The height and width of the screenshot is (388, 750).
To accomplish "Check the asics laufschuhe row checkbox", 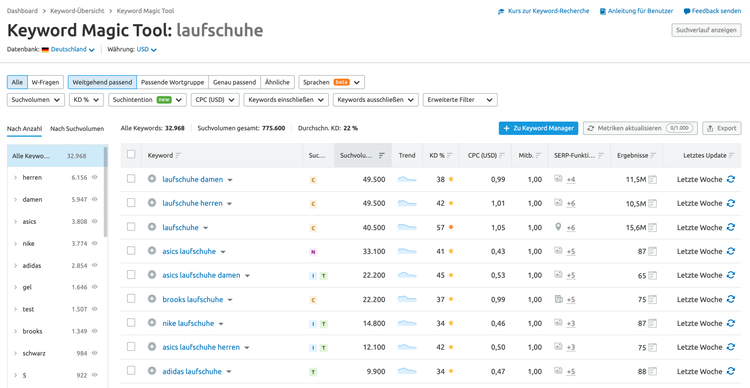I will pyautogui.click(x=131, y=250).
